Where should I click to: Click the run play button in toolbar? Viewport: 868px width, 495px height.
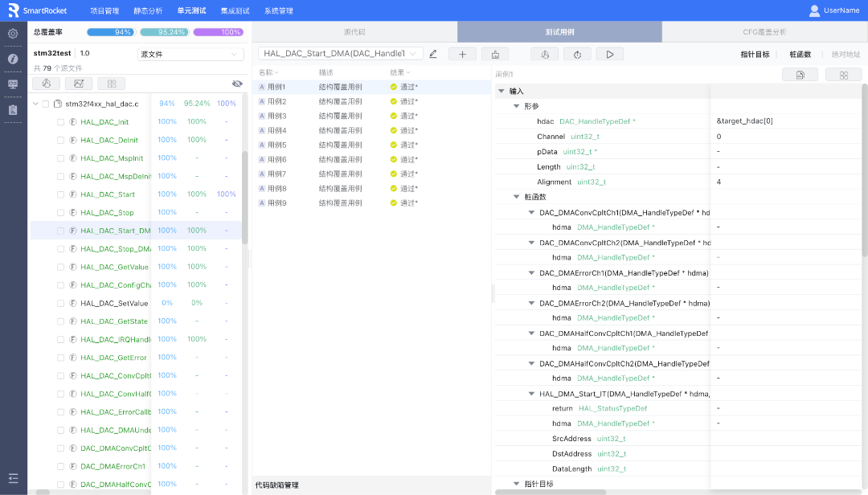pos(610,54)
